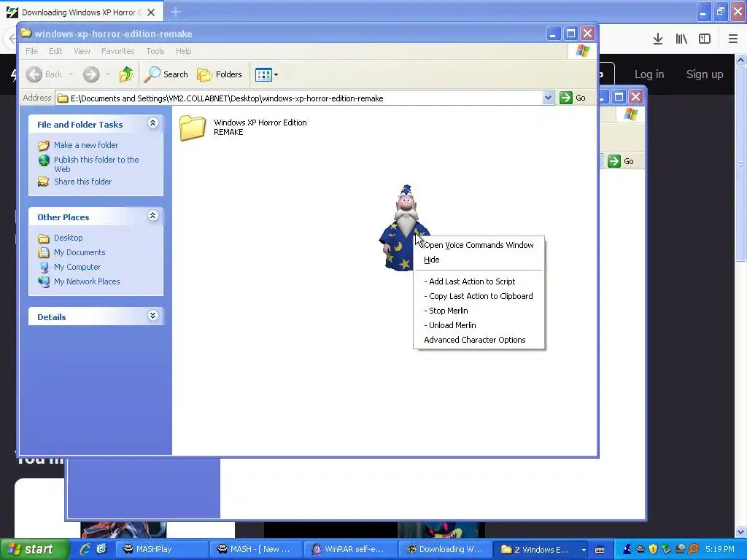
Task: Open the Views dropdown button
Action: point(266,74)
